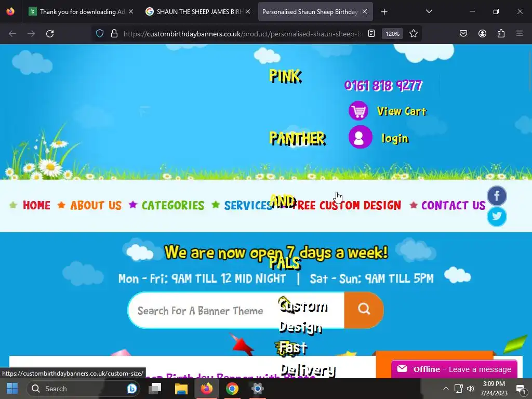The width and height of the screenshot is (532, 399).
Task: Open the Save to Pocket icon
Action: (x=463, y=34)
